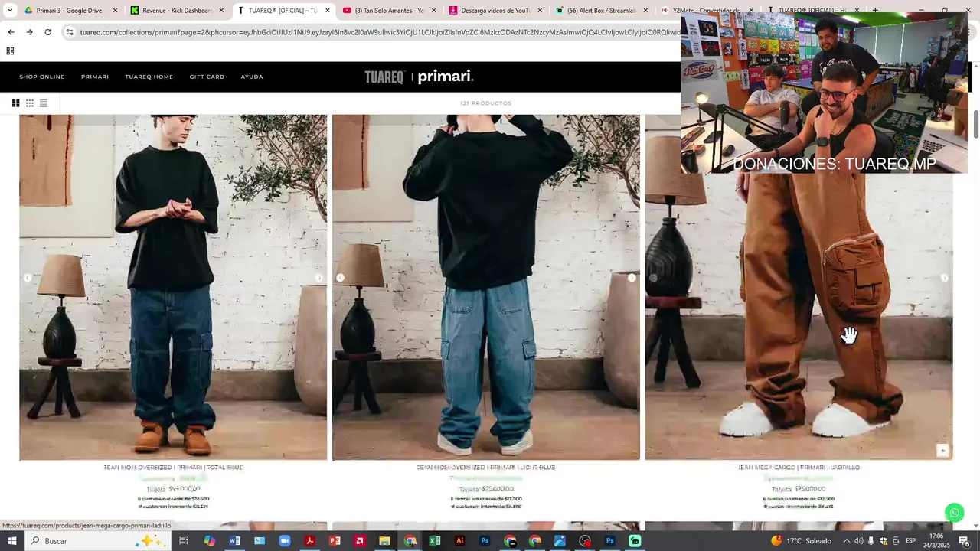Open Task View on the taskbar
The width and height of the screenshot is (980, 551).
[x=184, y=541]
